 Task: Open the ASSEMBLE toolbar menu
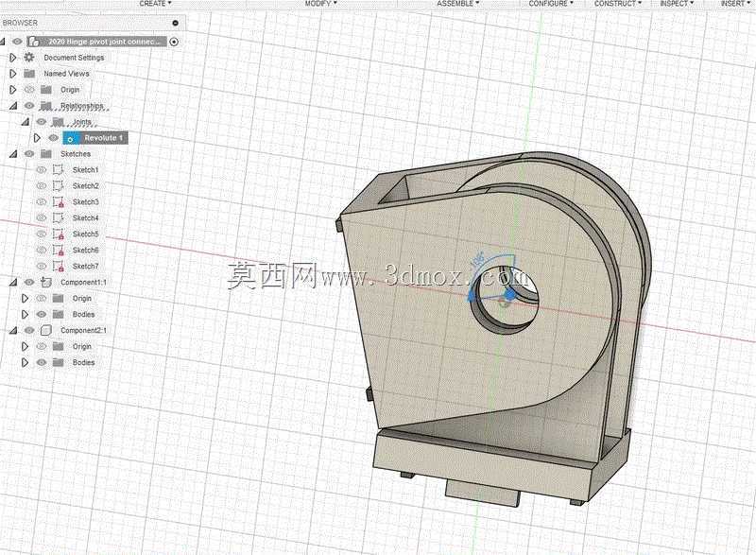(x=458, y=4)
